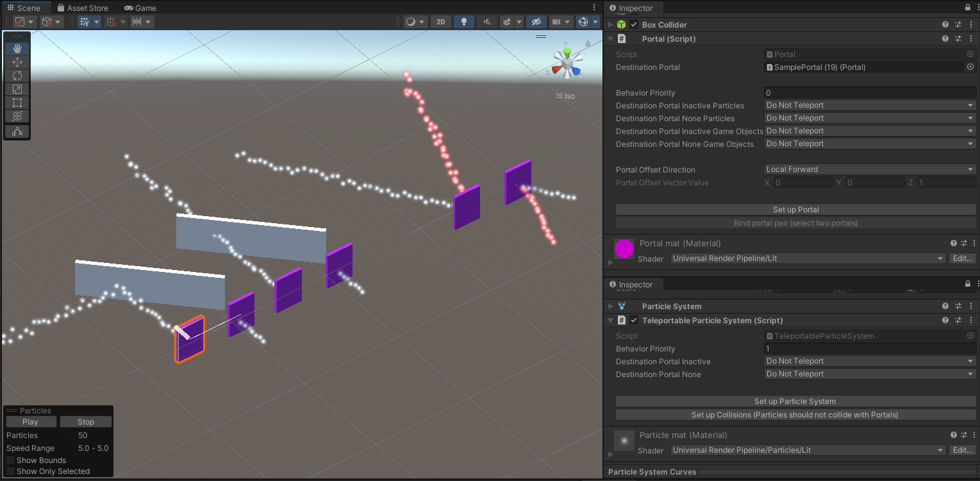Select the Move tool in scene toolbar
This screenshot has width=980, height=481.
tap(17, 62)
